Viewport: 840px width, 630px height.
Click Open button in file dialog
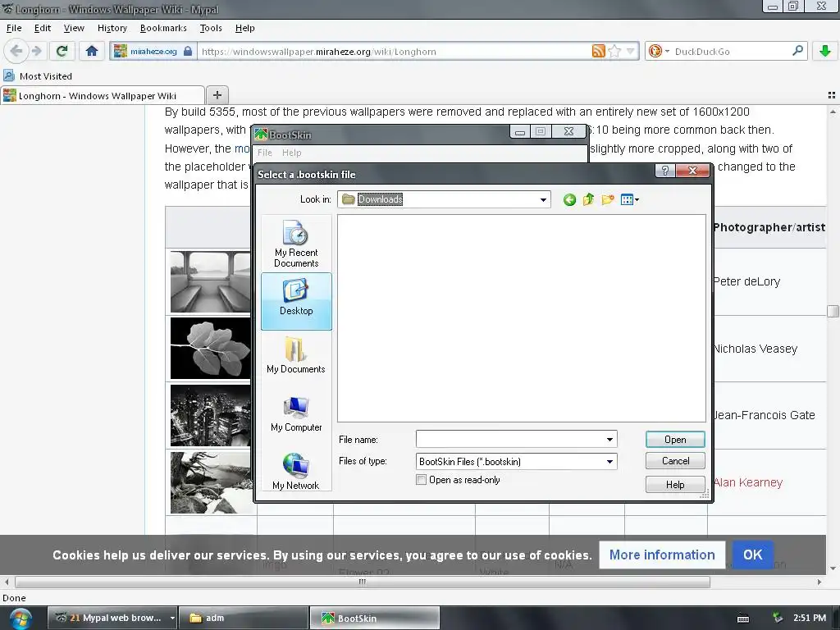[675, 440]
